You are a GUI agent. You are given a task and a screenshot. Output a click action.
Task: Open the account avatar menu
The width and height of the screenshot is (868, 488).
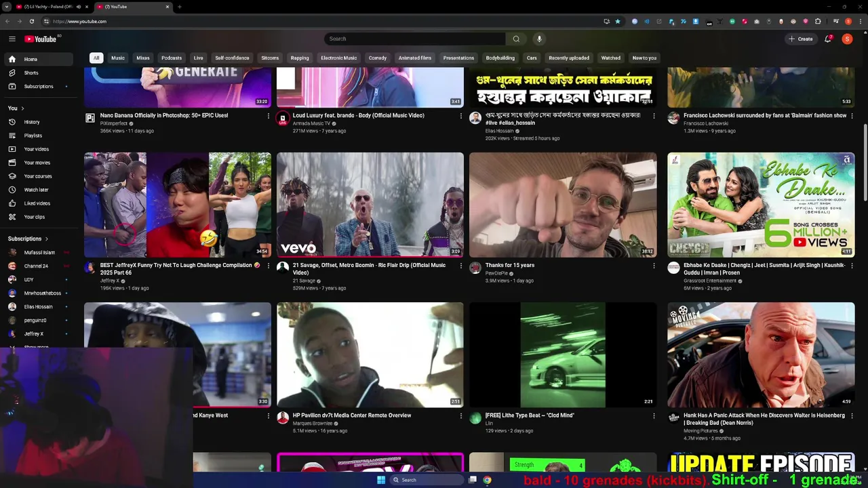(847, 39)
